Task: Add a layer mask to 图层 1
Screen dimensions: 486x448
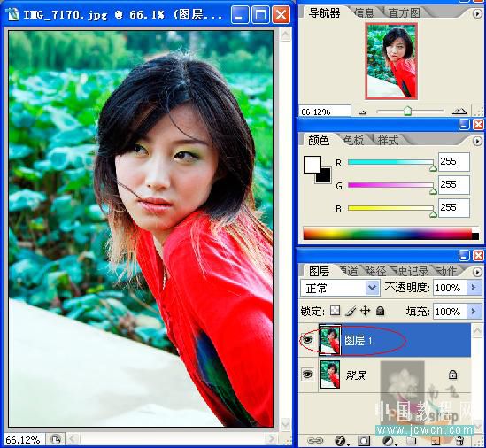Action: tap(364, 441)
